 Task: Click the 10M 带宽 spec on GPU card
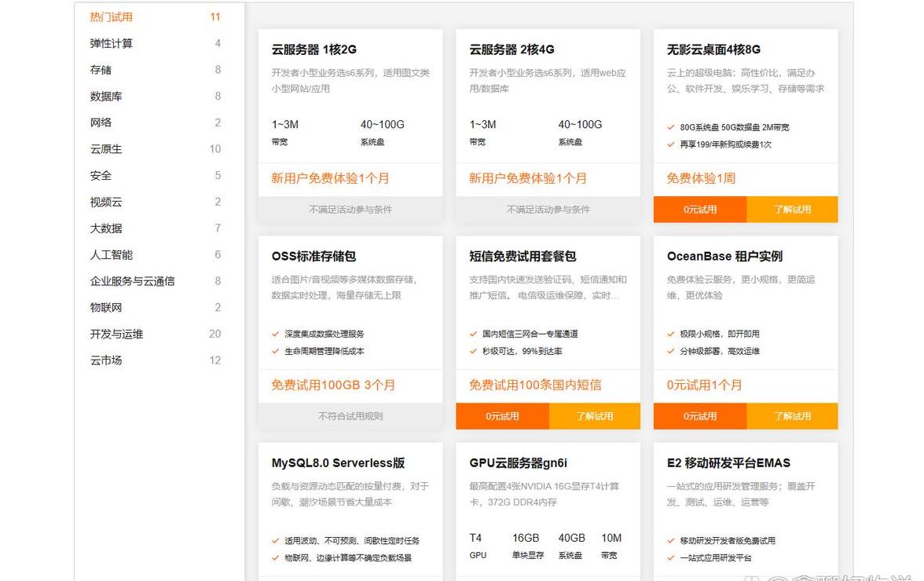tap(611, 546)
